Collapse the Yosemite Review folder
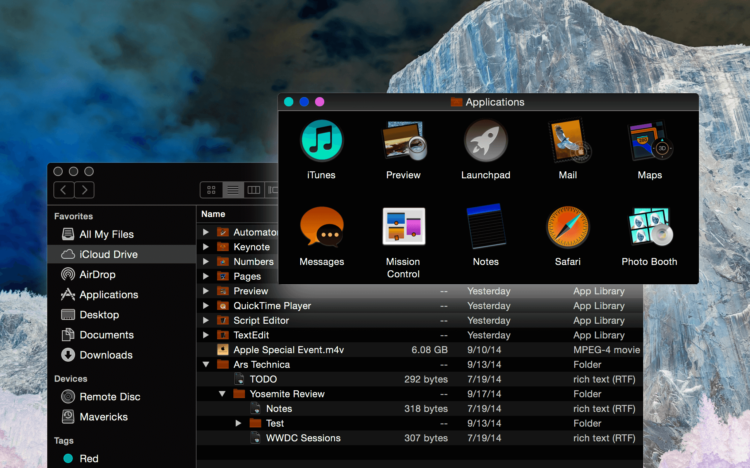The width and height of the screenshot is (750, 468). click(x=222, y=394)
